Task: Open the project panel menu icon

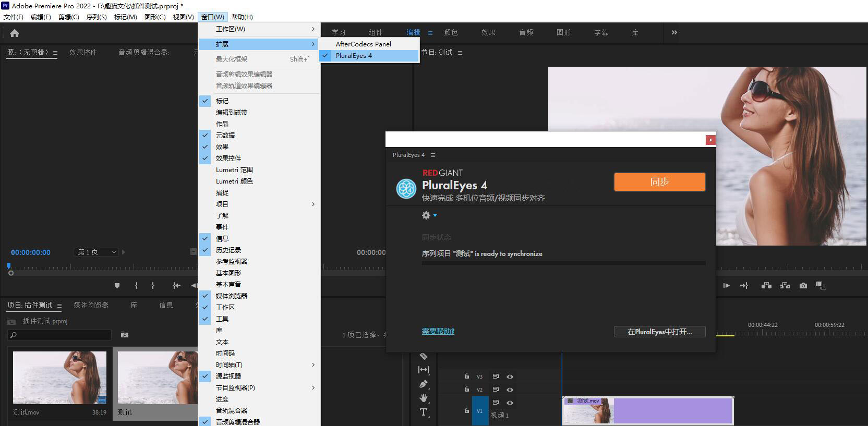Action: tap(59, 306)
